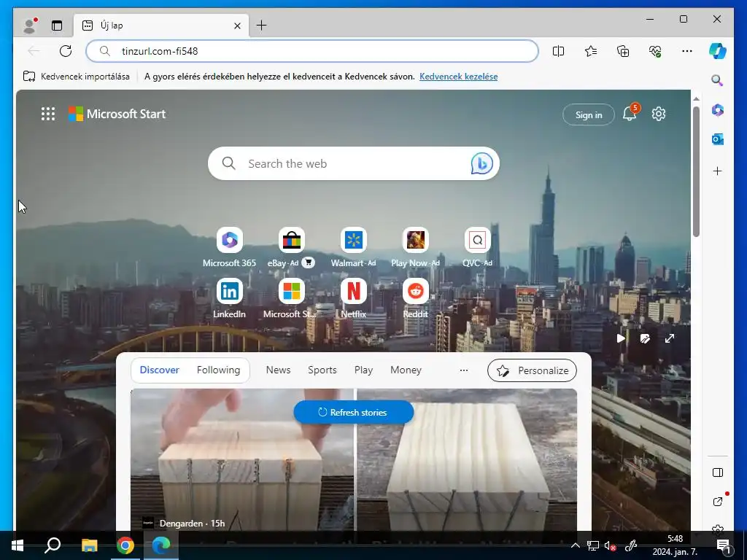
Task: Click the muted volume tray icon
Action: (x=611, y=545)
